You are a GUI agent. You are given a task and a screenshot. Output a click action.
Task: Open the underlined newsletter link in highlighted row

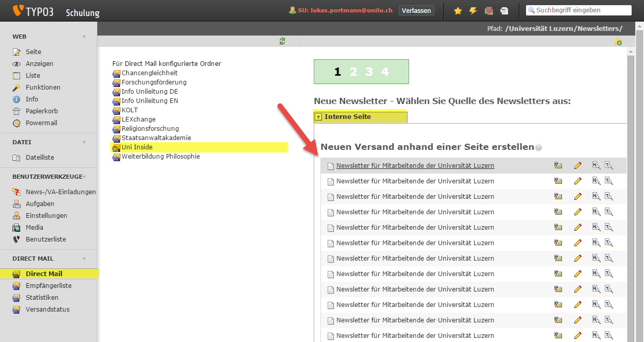415,166
